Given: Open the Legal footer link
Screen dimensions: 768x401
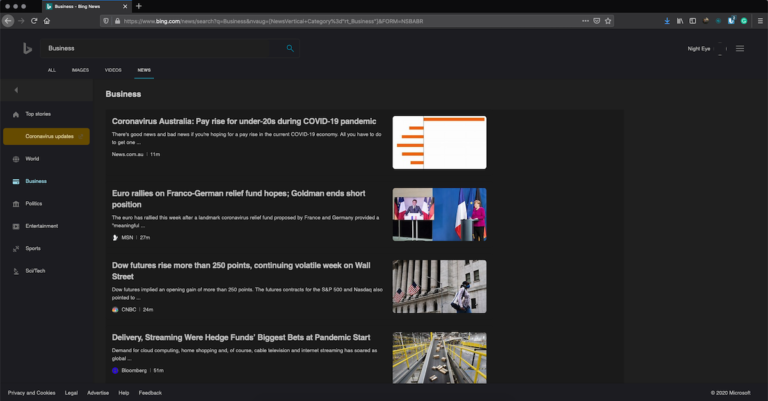Looking at the screenshot, I should point(71,393).
